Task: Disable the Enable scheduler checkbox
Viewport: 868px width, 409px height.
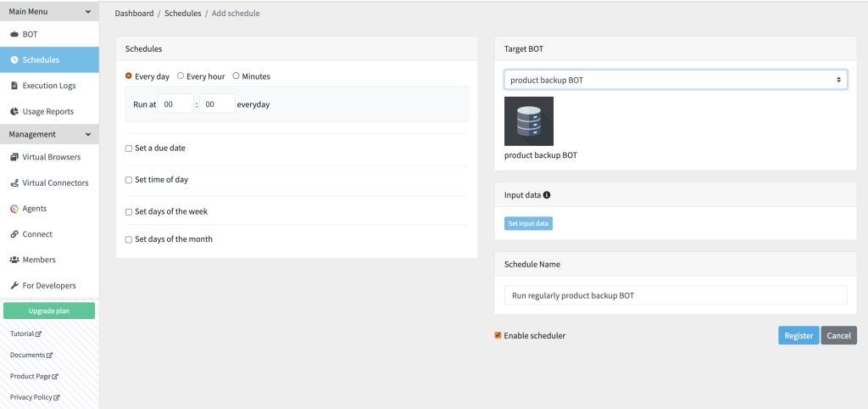Action: tap(498, 335)
